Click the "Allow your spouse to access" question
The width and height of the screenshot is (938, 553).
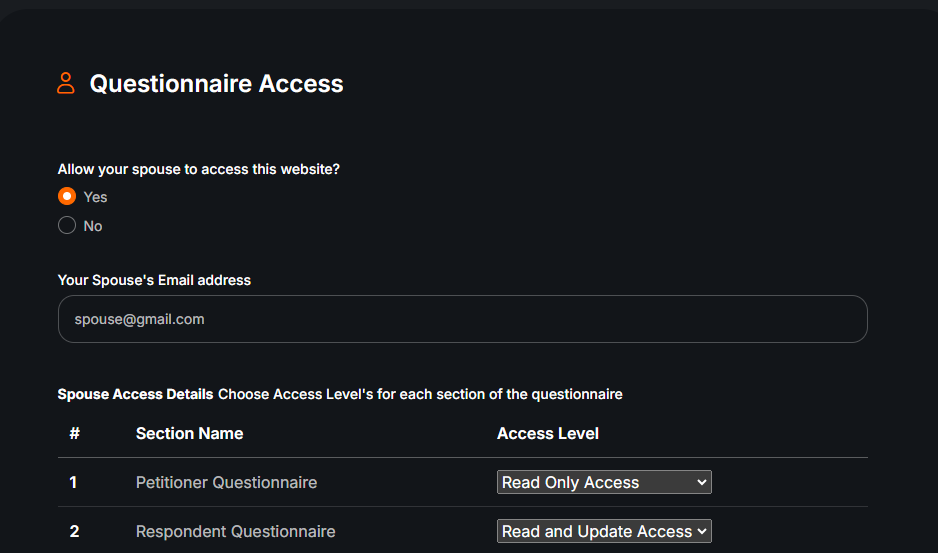[199, 169]
